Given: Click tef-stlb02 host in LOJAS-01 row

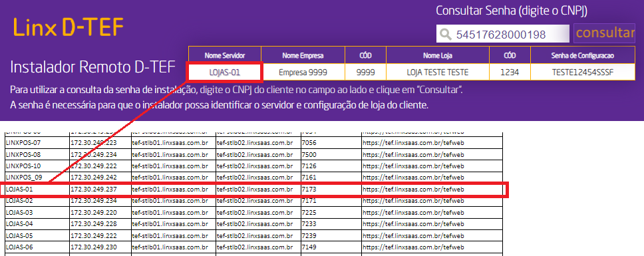Looking at the screenshot, I should click(x=254, y=190).
